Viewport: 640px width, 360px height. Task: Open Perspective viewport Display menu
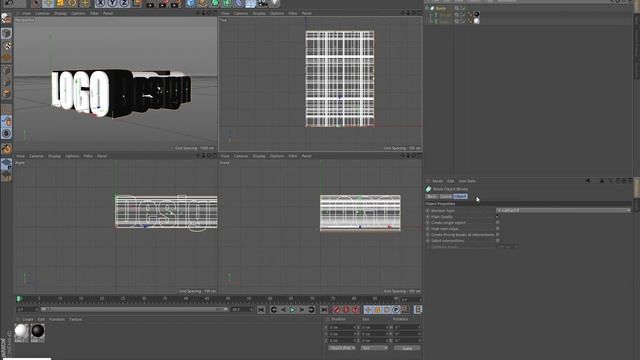click(60, 13)
